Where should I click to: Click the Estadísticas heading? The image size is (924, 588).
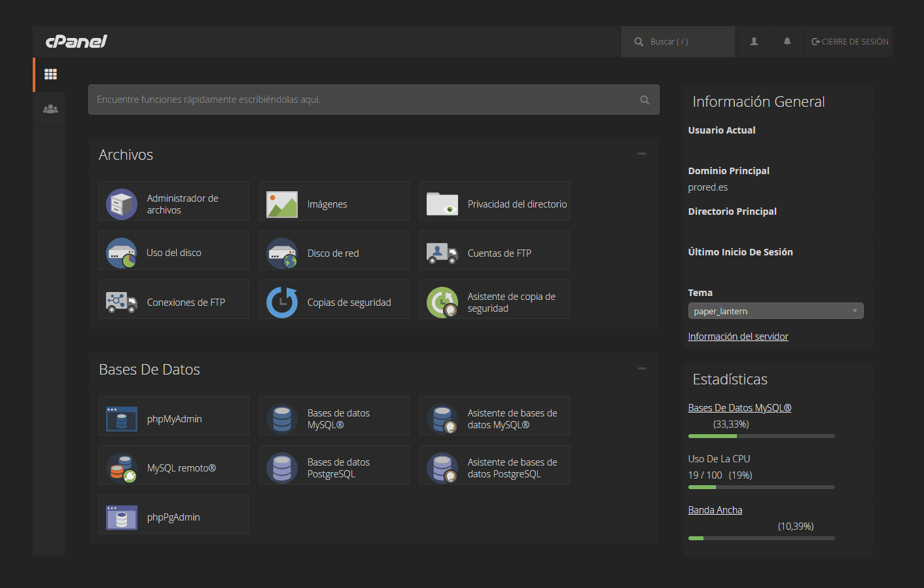730,379
